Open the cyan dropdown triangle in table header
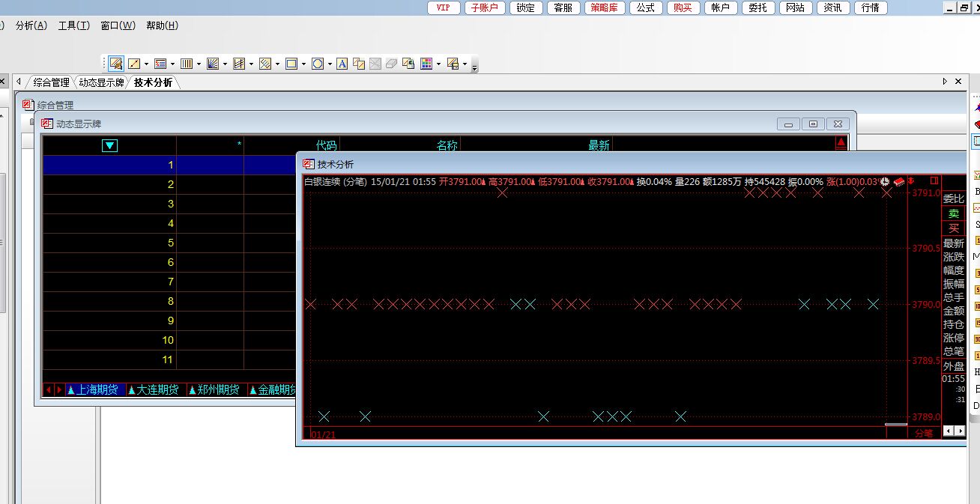980x504 pixels. (109, 145)
